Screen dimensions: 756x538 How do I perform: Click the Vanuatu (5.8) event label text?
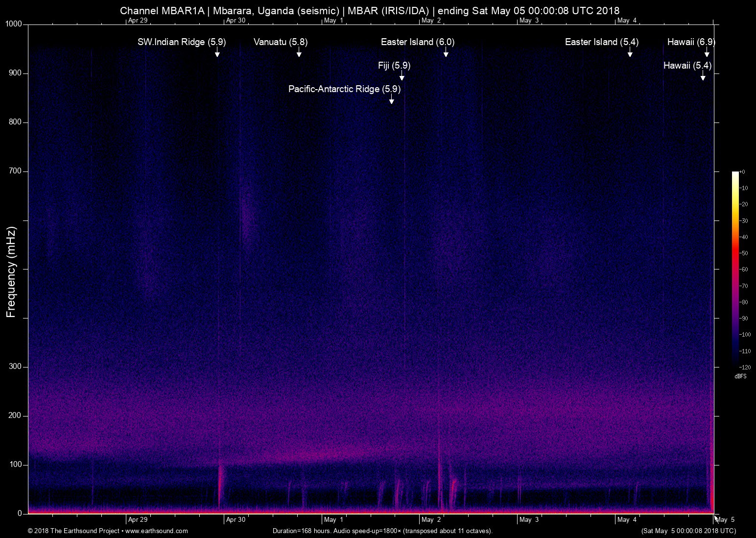(281, 42)
